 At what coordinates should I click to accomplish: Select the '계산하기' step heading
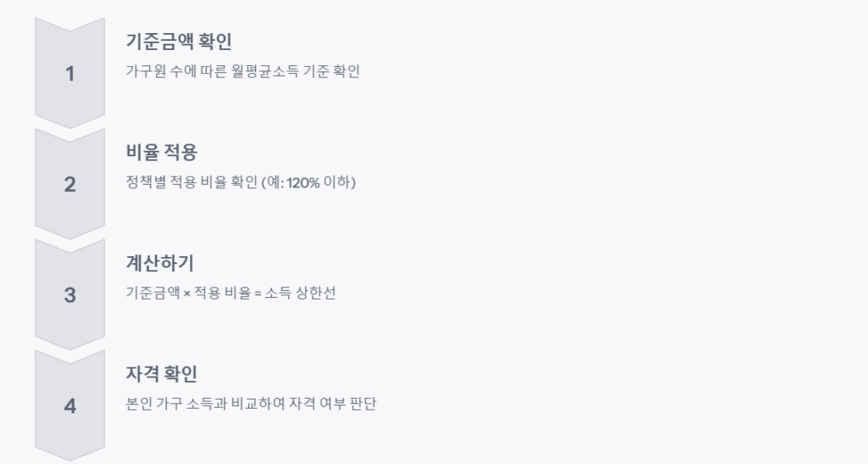tap(160, 263)
